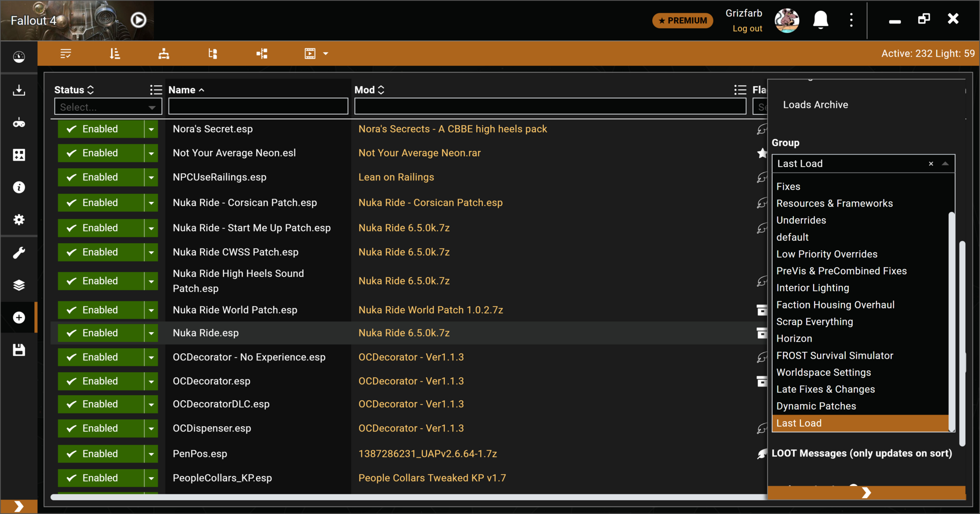
Task: Open column list icon next to Status
Action: (x=156, y=90)
